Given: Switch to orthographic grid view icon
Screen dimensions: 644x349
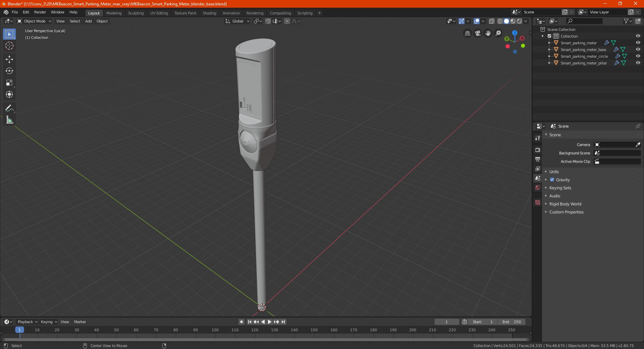Looking at the screenshot, I should coord(467,33).
